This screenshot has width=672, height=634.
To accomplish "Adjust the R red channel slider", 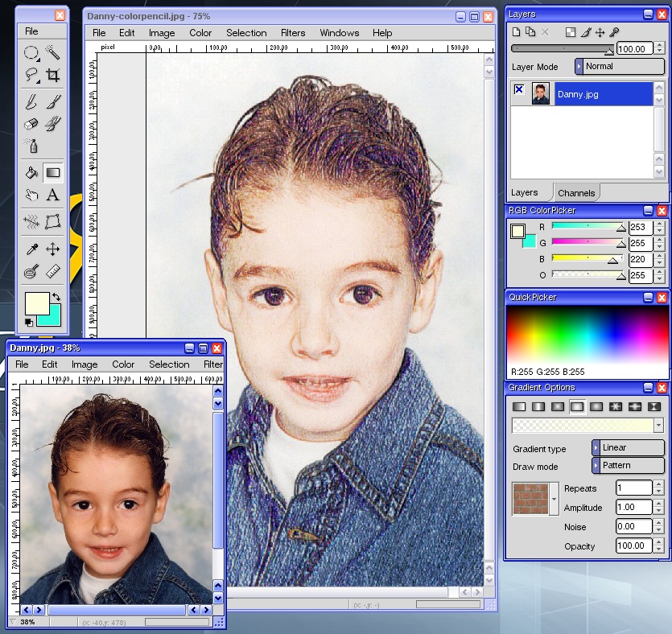I will click(589, 227).
